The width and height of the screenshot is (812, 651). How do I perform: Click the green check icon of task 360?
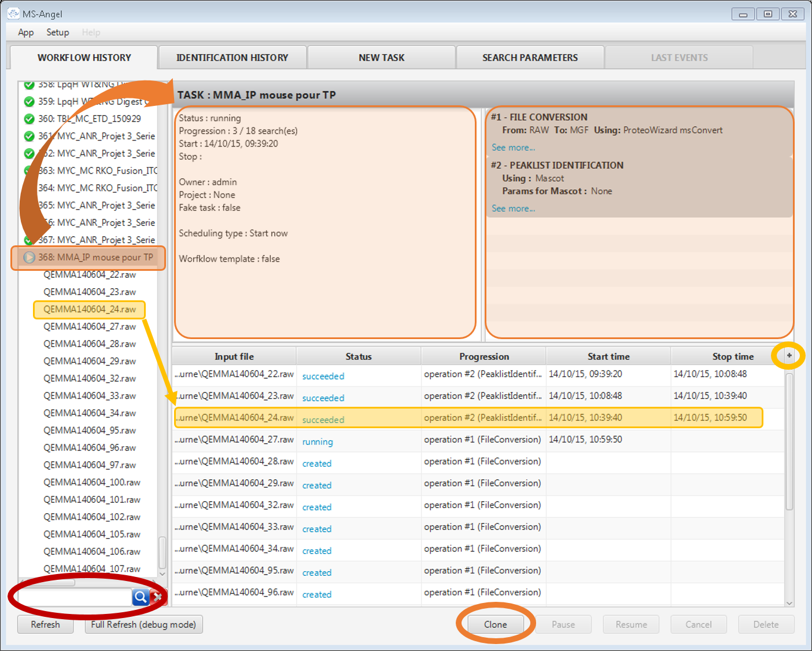(29, 119)
